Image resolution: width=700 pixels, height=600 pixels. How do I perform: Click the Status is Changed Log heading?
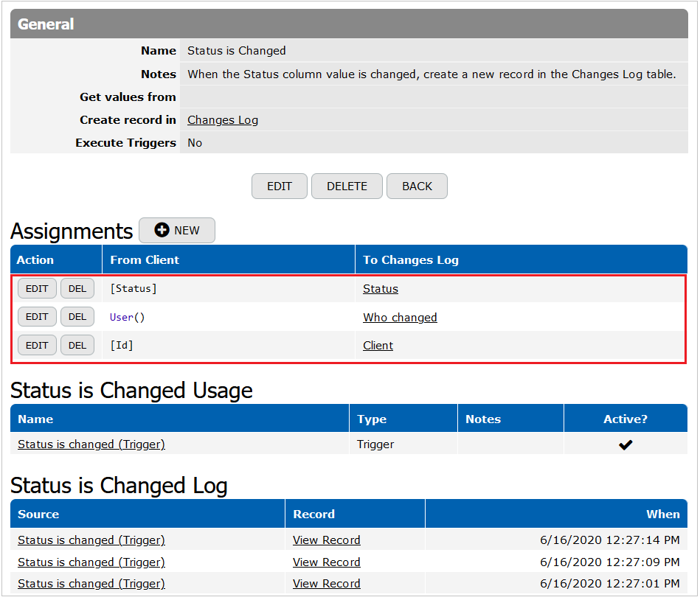[x=119, y=486]
